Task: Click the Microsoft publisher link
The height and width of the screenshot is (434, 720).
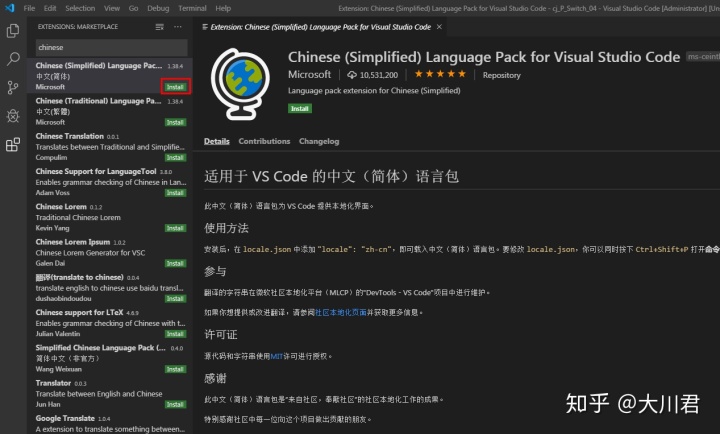Action: (309, 74)
